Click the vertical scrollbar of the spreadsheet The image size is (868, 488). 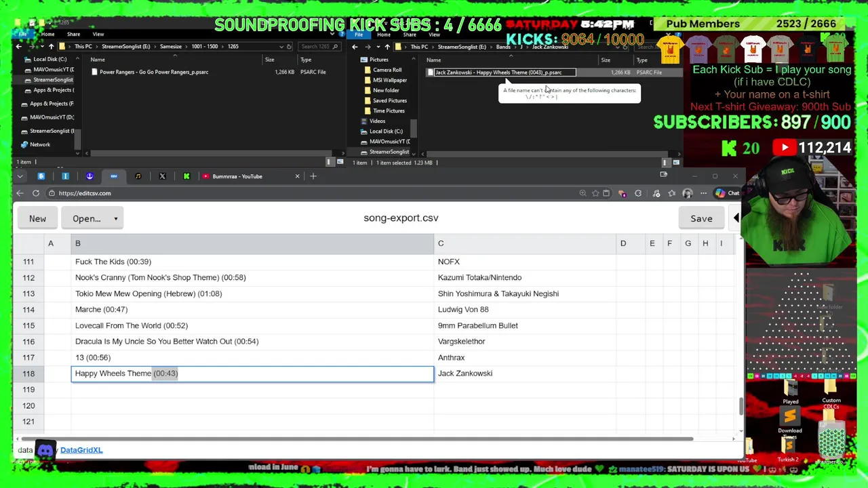coord(741,407)
